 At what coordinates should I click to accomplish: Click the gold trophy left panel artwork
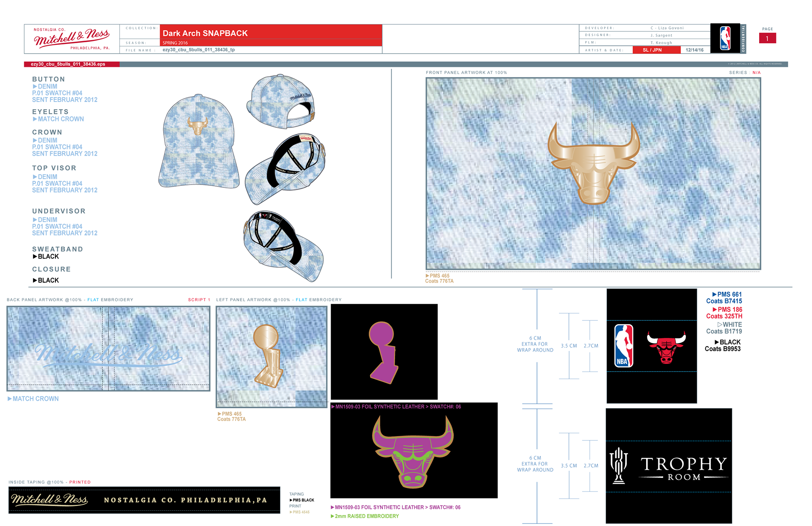pyautogui.click(x=268, y=355)
